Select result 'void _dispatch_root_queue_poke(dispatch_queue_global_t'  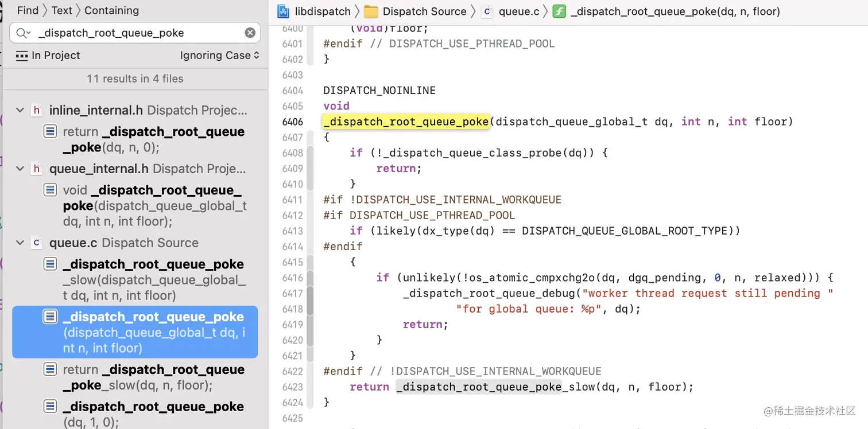point(135,205)
